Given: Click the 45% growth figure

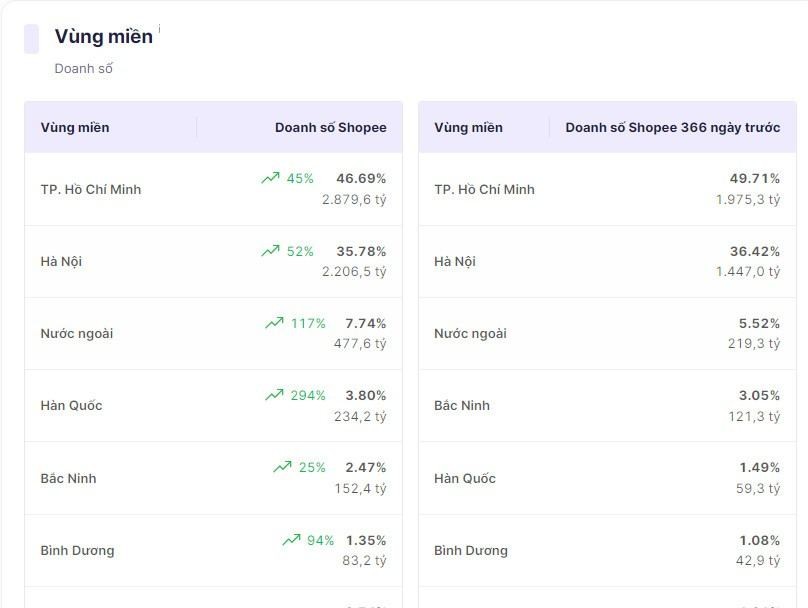Looking at the screenshot, I should (300, 178).
